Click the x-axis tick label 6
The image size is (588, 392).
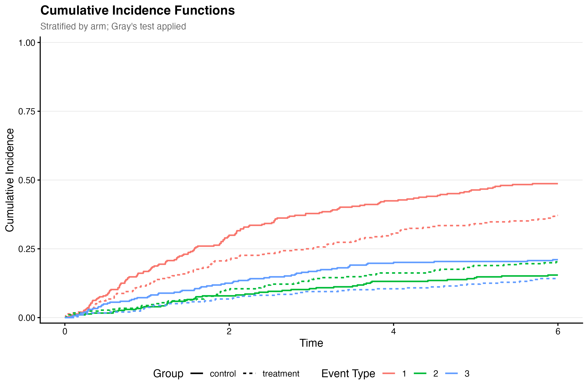[558, 331]
